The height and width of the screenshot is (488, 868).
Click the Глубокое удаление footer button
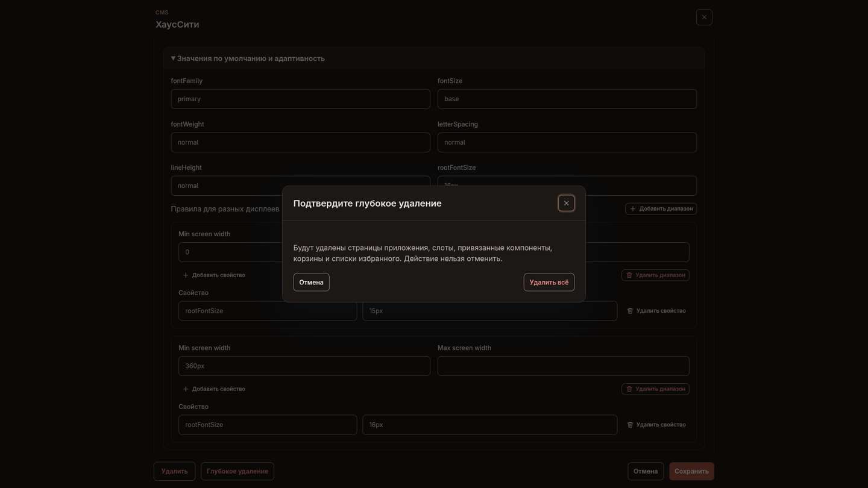237,471
